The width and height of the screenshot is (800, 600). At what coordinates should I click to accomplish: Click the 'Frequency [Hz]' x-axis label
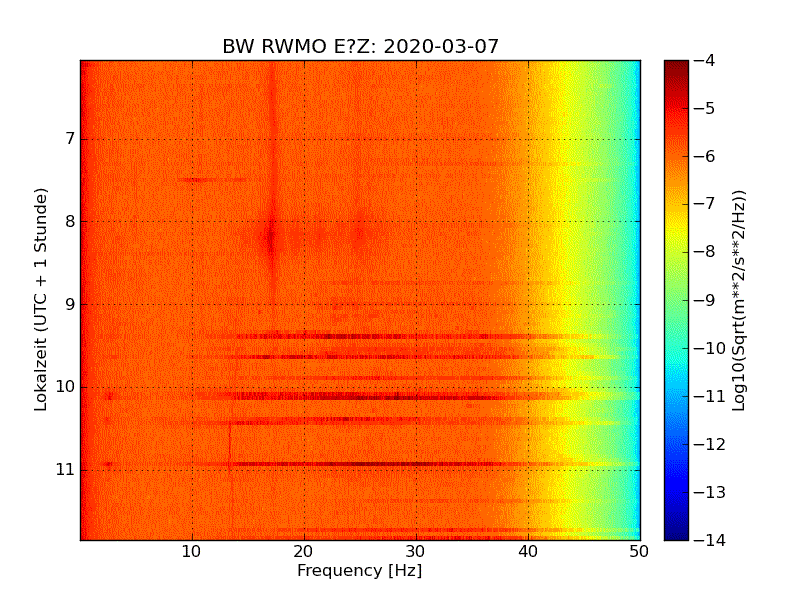[x=360, y=570]
